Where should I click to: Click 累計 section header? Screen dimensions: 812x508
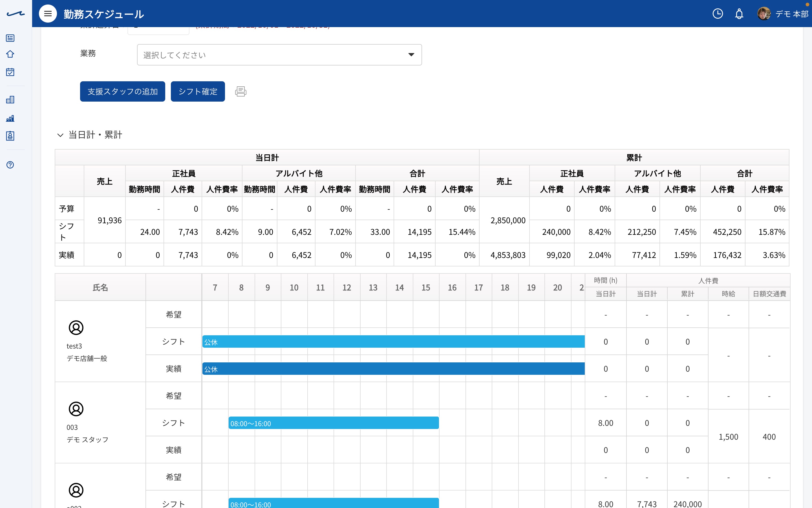634,157
